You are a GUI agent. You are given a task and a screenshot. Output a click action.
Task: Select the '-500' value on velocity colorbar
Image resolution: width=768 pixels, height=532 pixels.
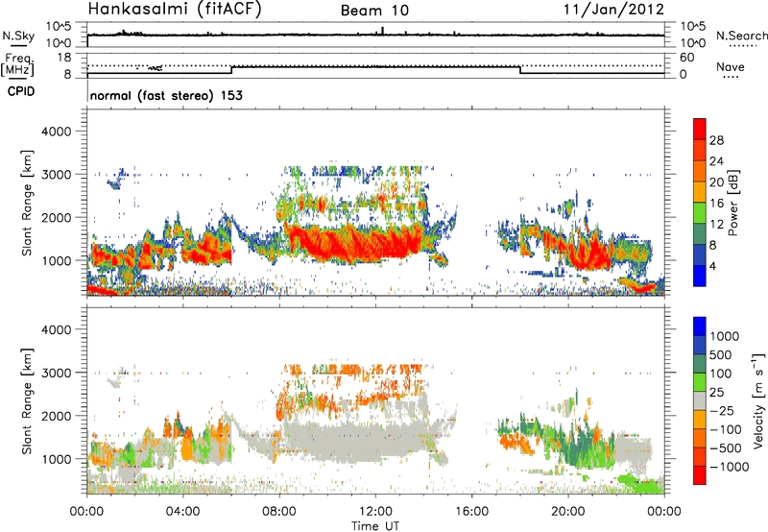[726, 447]
